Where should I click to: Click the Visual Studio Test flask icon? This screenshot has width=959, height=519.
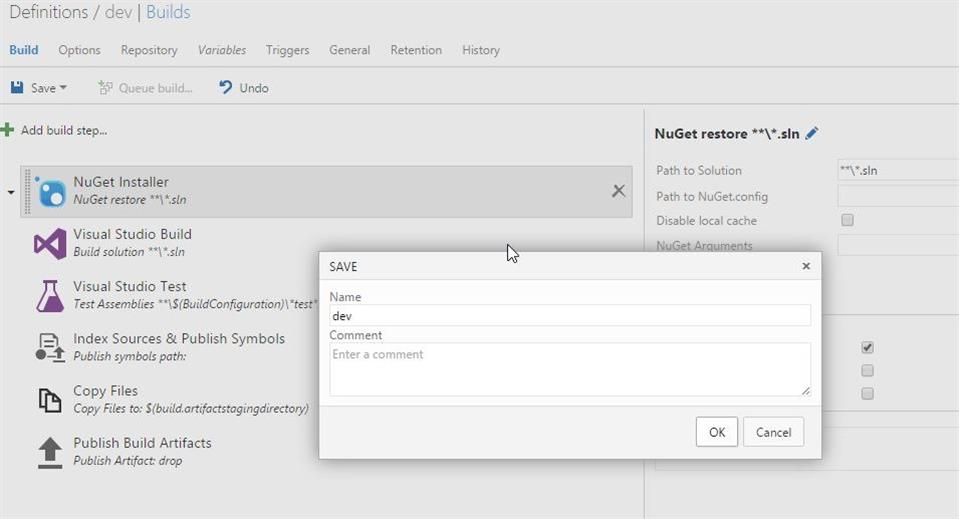coord(50,295)
